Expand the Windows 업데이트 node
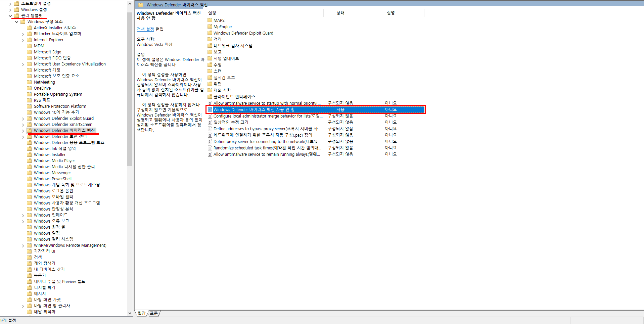 23,215
